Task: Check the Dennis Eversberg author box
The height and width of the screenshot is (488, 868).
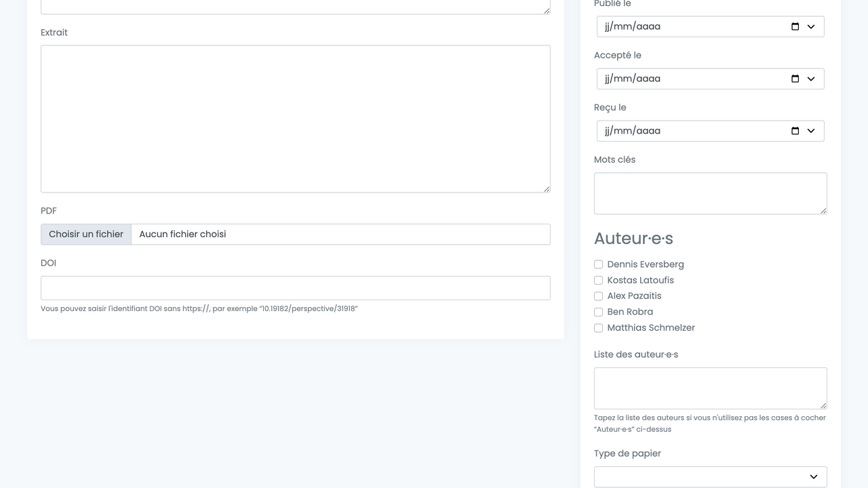Action: pos(598,264)
